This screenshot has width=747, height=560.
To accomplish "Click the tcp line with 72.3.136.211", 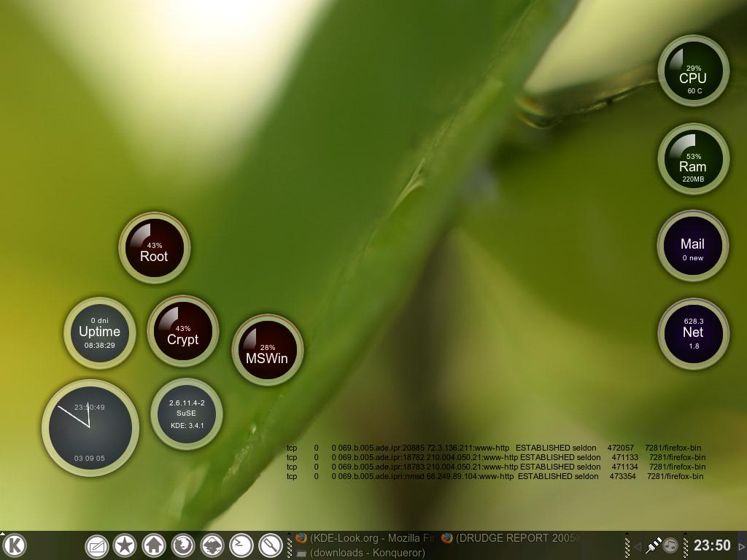I will click(x=494, y=448).
